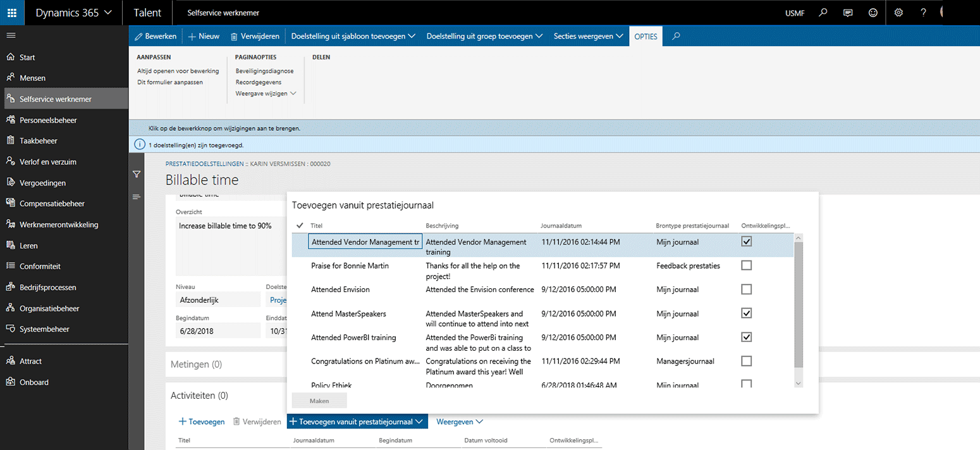Image resolution: width=980 pixels, height=450 pixels.
Task: Click Recordgegevens option
Action: [x=259, y=82]
